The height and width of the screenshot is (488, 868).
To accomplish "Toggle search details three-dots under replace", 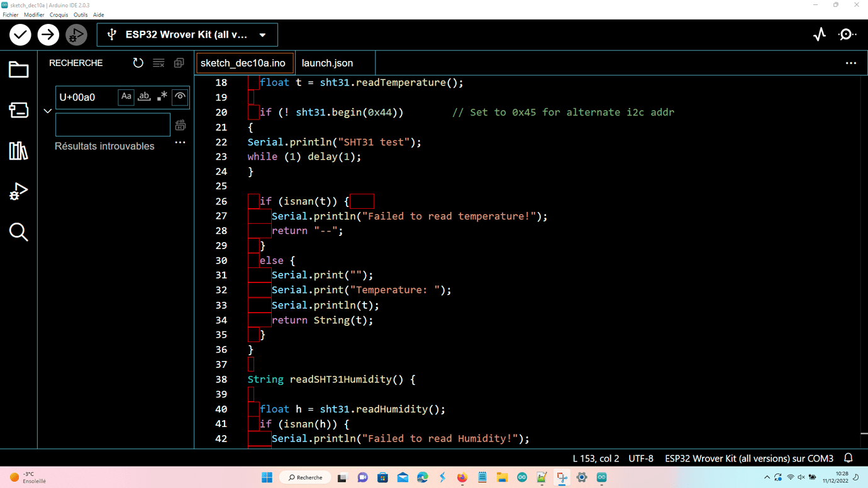I will (180, 143).
